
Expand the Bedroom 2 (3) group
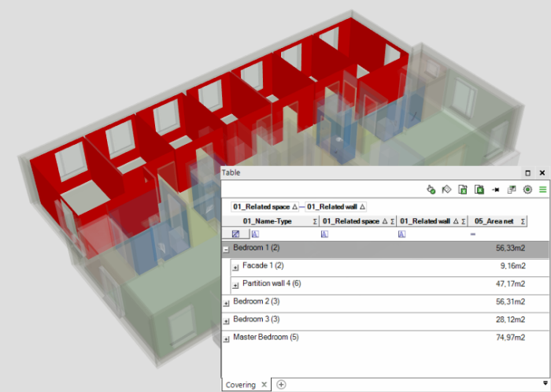point(226,304)
